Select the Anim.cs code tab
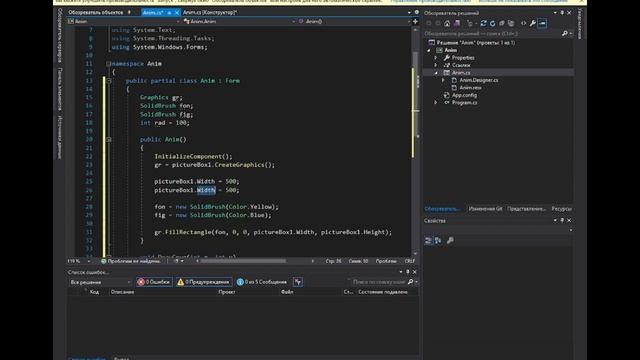640x360 pixels. pos(153,13)
